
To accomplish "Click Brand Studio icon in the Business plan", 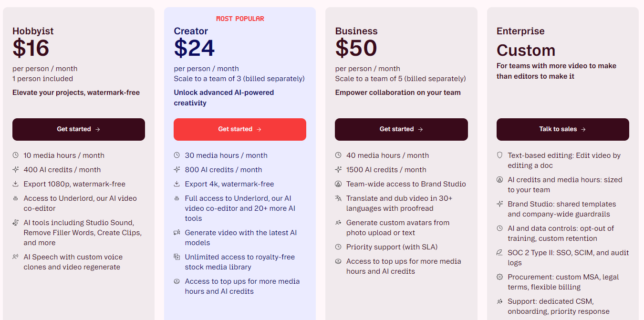I will (x=338, y=184).
